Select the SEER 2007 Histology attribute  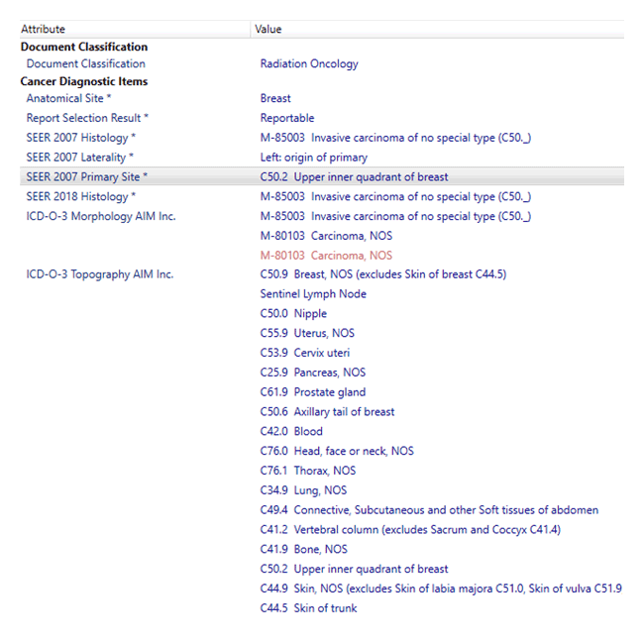[x=81, y=138]
